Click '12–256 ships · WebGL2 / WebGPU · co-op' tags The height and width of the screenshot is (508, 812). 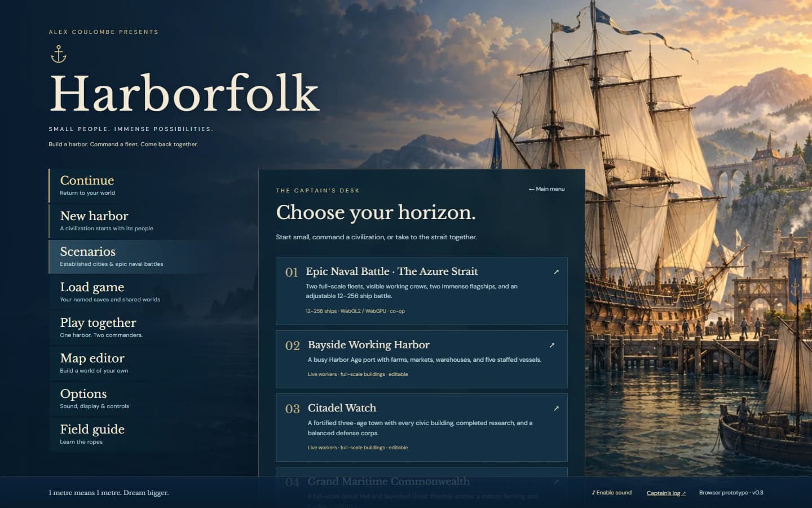[x=355, y=311]
